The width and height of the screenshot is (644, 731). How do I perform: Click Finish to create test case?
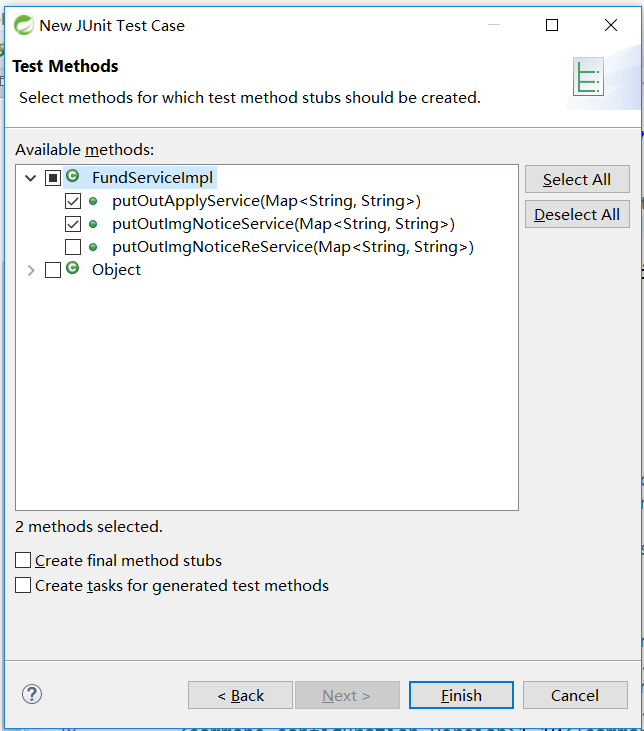461,695
